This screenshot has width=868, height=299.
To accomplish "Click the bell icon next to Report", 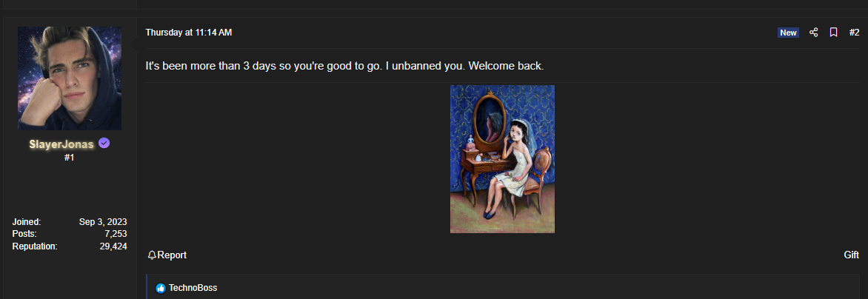I will (x=153, y=255).
